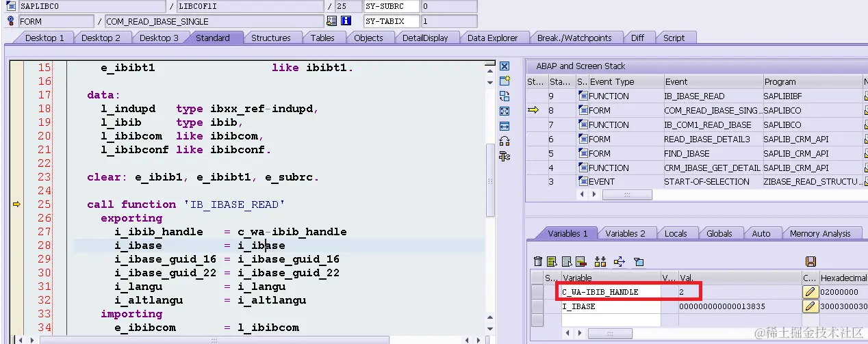Click the variables table's horizontal scrollbar handle

click(611, 333)
